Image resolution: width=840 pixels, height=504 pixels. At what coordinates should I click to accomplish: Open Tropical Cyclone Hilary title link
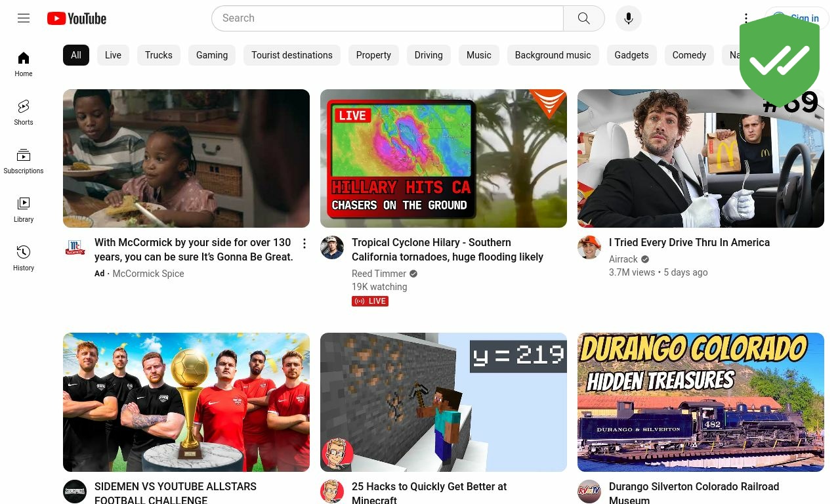pyautogui.click(x=448, y=250)
